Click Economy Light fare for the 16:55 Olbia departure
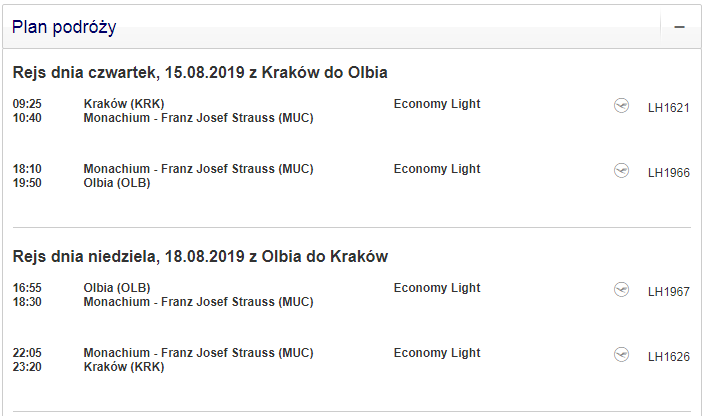This screenshot has width=706, height=416. pyautogui.click(x=437, y=288)
